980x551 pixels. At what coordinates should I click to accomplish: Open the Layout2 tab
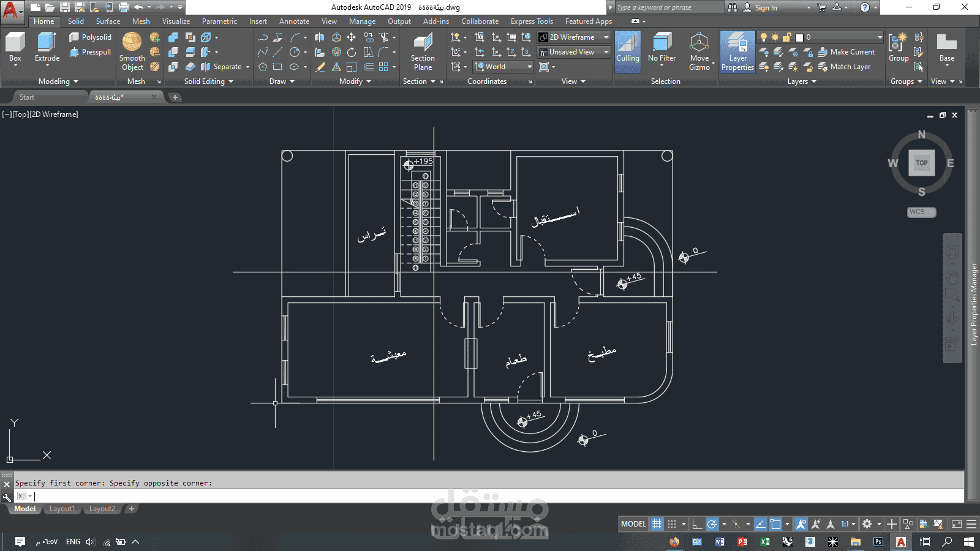[102, 509]
